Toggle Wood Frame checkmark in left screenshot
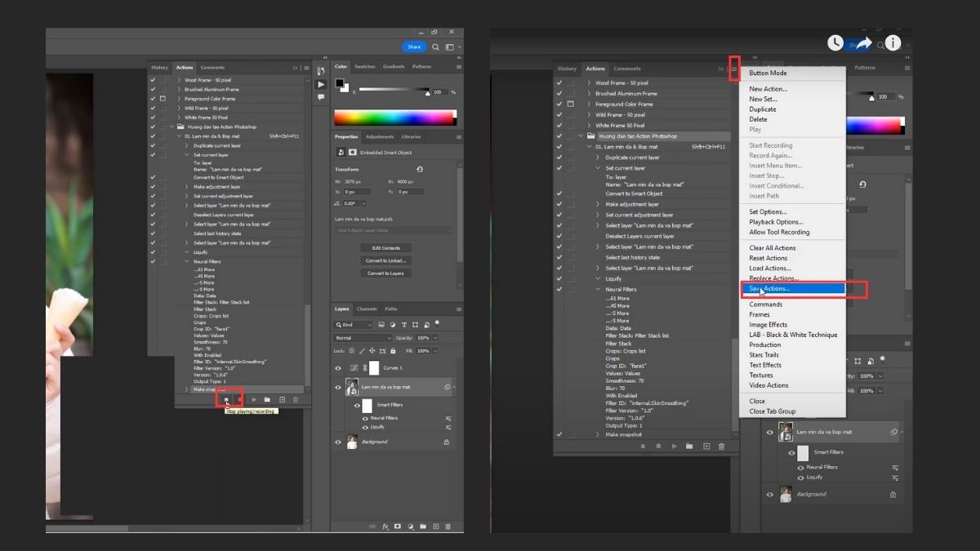The width and height of the screenshot is (980, 551). click(153, 80)
